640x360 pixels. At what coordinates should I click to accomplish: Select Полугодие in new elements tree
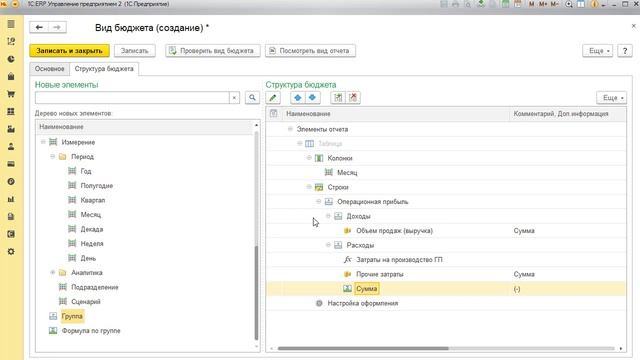point(96,185)
